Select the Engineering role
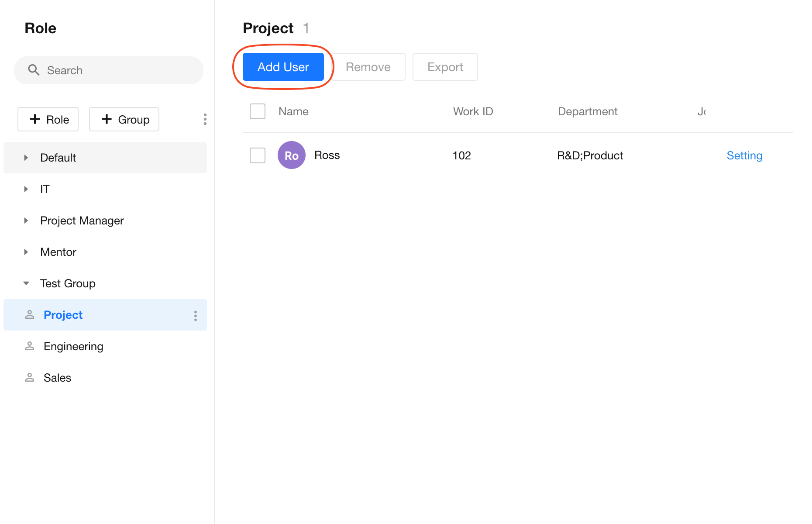This screenshot has width=812, height=524. [x=73, y=346]
